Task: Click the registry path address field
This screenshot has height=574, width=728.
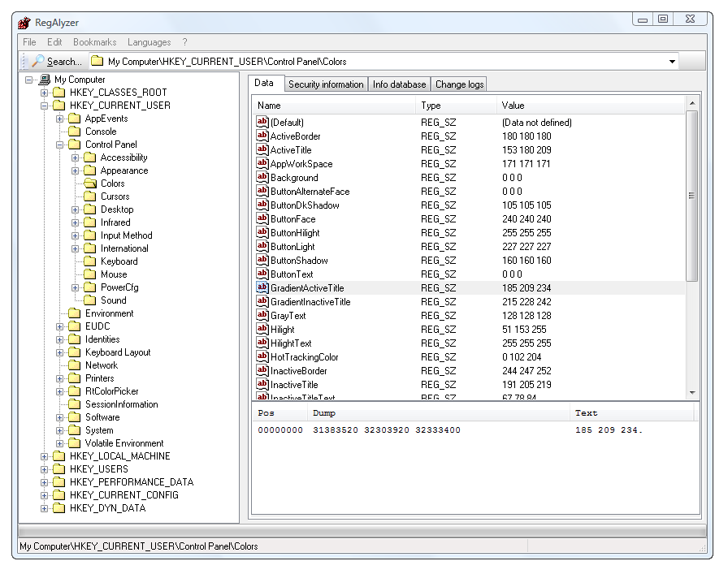Action: tap(383, 61)
